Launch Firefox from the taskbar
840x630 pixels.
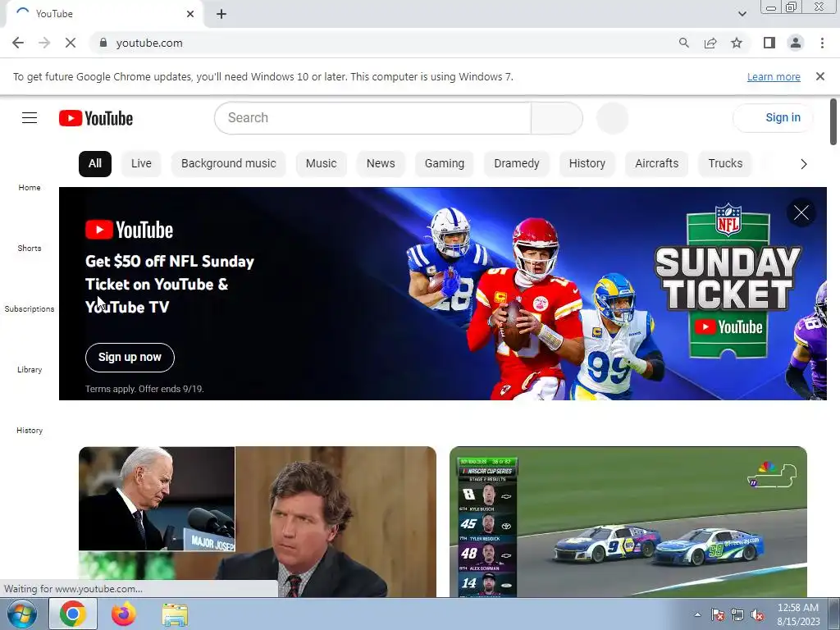pyautogui.click(x=124, y=614)
